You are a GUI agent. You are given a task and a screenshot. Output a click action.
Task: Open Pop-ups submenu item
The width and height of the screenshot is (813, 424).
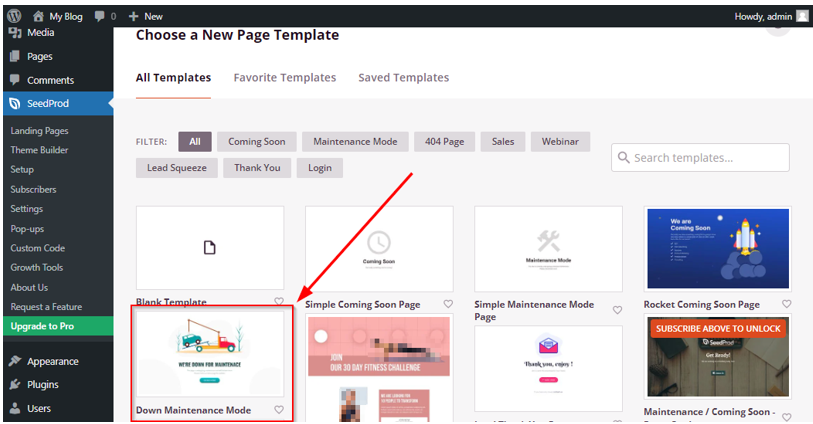tap(27, 229)
